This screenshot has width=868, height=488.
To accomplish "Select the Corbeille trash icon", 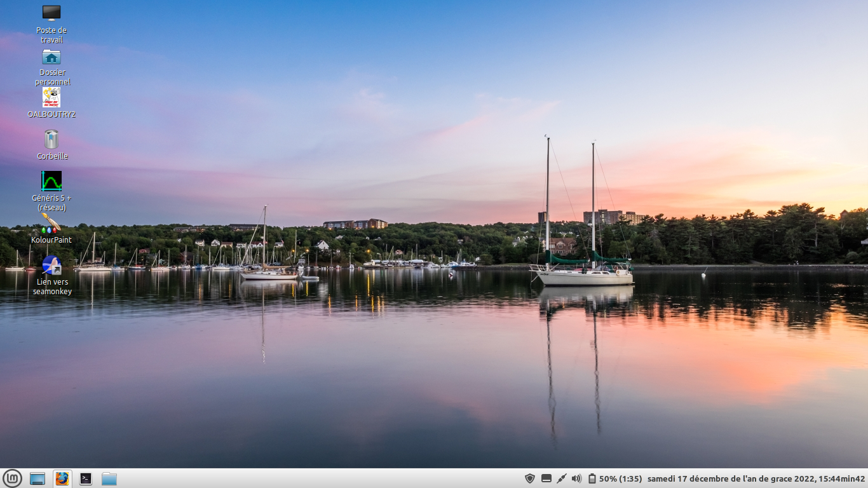I will pyautogui.click(x=51, y=140).
